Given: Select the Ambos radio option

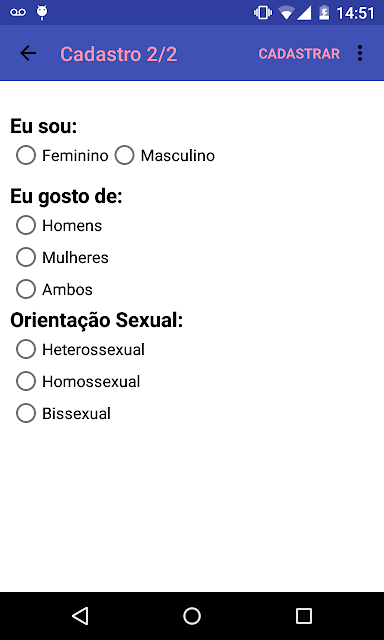Looking at the screenshot, I should pyautogui.click(x=54, y=289).
